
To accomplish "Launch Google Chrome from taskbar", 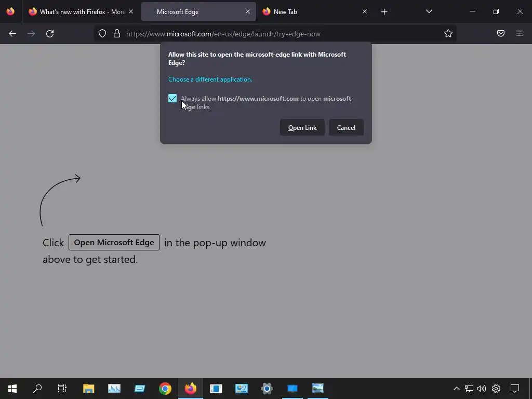I will tap(165, 389).
